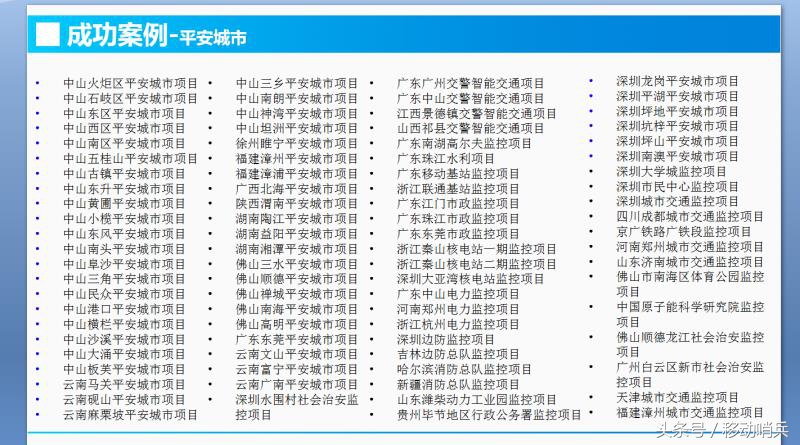The image size is (800, 445).
Task: Click 江西景德镇交警智能交通项目
Action: pyautogui.click(x=477, y=113)
